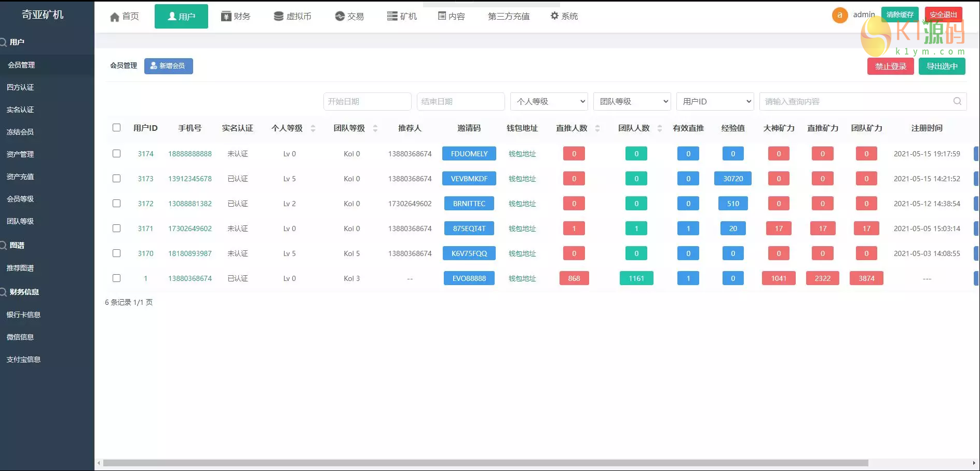Toggle the select-all checkbox in table header
The image size is (980, 471).
(x=117, y=128)
